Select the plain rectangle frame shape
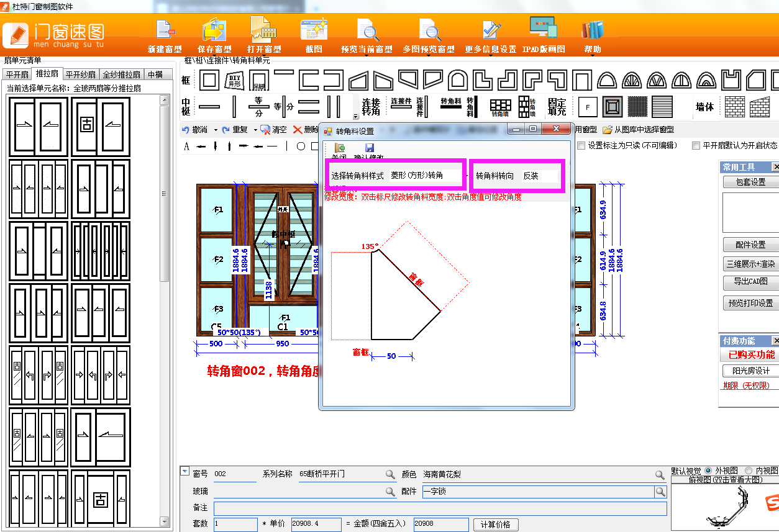This screenshot has width=779, height=532. pyautogui.click(x=209, y=80)
